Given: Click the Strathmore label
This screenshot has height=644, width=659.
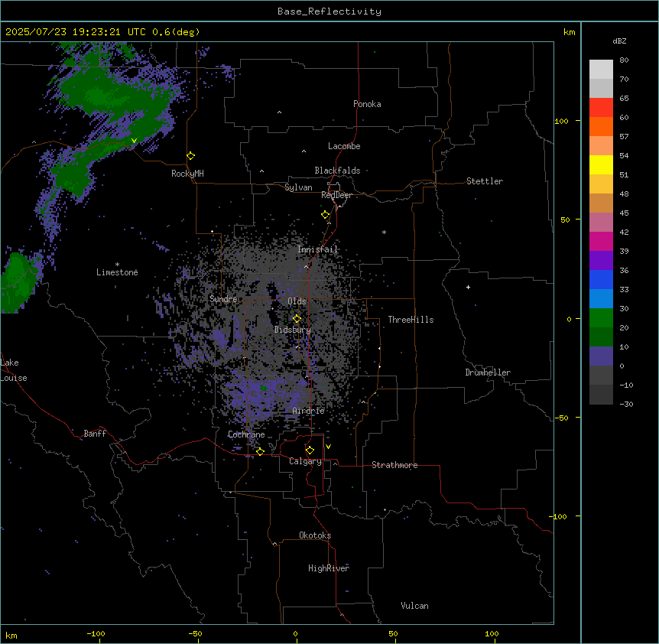Looking at the screenshot, I should 394,465.
